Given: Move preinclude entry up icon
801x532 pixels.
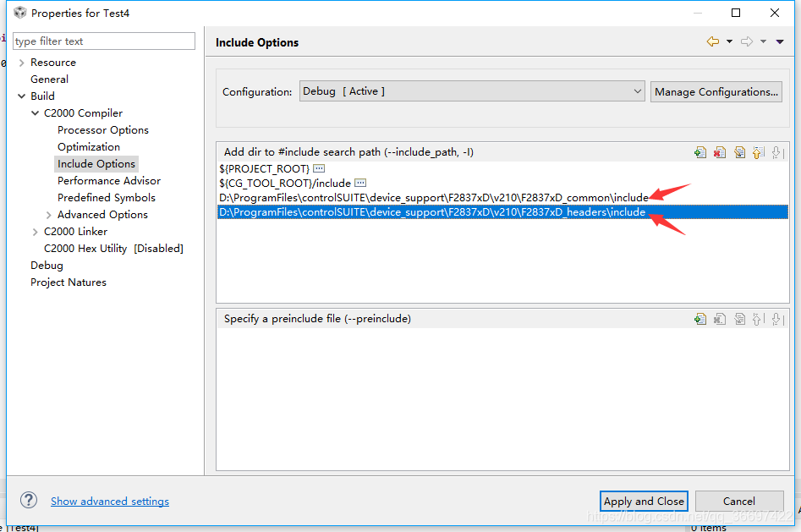Looking at the screenshot, I should click(x=758, y=319).
